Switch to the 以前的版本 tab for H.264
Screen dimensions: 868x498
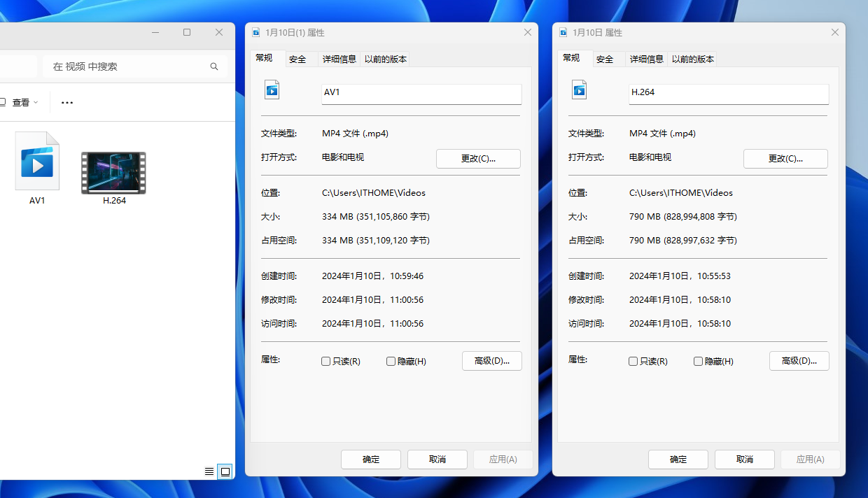point(692,59)
